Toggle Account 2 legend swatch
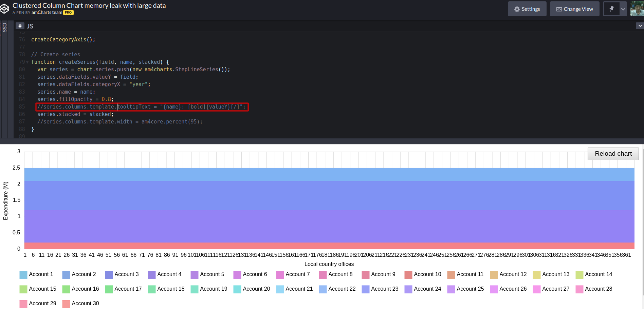 click(66, 274)
